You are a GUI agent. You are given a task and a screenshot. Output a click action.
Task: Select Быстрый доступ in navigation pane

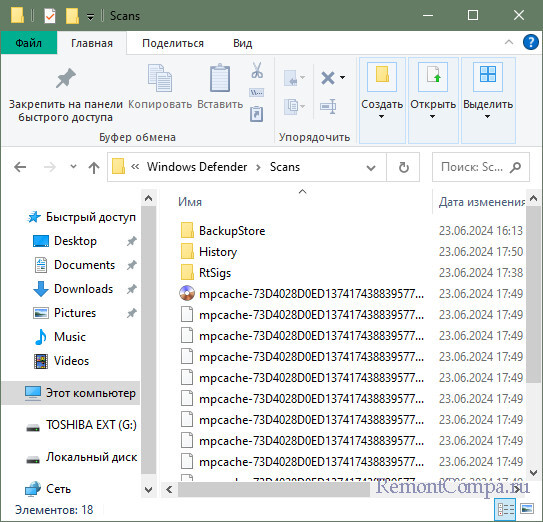[82, 217]
